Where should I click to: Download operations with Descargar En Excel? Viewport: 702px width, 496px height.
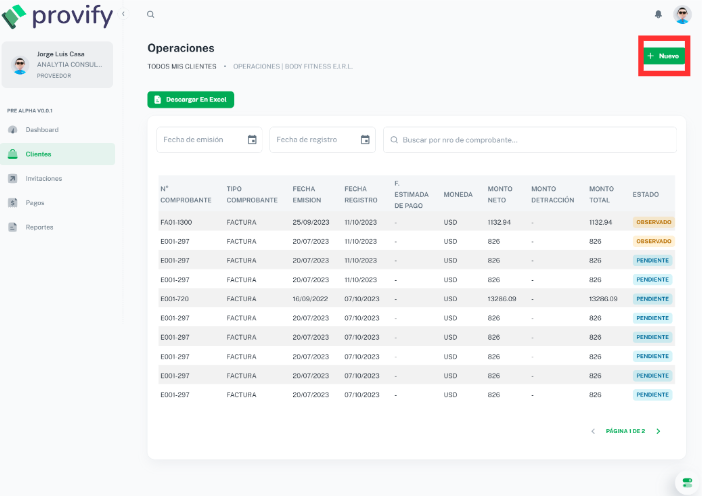click(x=191, y=99)
